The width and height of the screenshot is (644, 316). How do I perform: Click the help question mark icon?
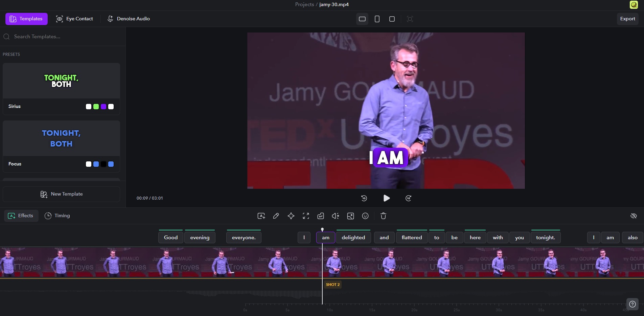click(632, 304)
